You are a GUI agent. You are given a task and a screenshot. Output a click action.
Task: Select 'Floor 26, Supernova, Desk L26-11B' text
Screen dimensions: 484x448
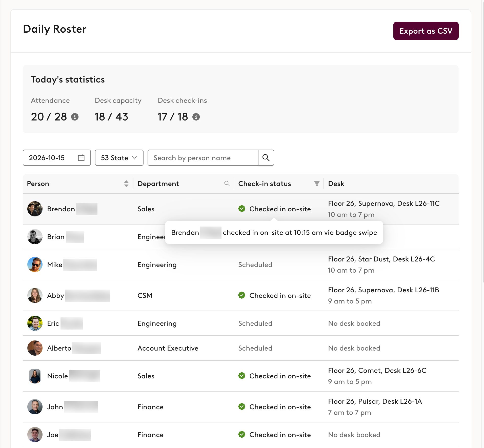(384, 290)
